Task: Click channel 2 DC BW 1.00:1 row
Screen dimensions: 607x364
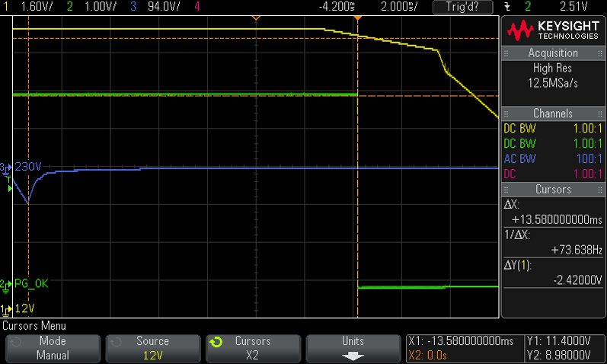Action: coord(553,144)
